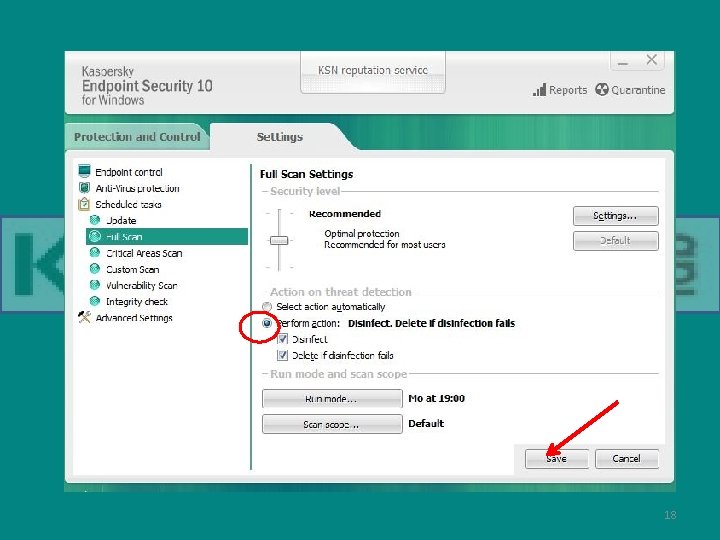Click the Scheduled tasks clipboard icon

[84, 204]
